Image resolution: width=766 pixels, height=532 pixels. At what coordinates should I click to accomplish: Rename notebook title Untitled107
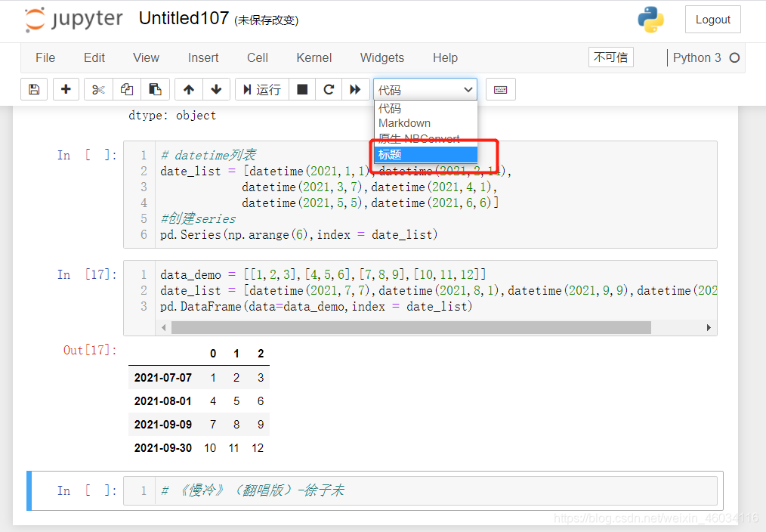point(184,19)
